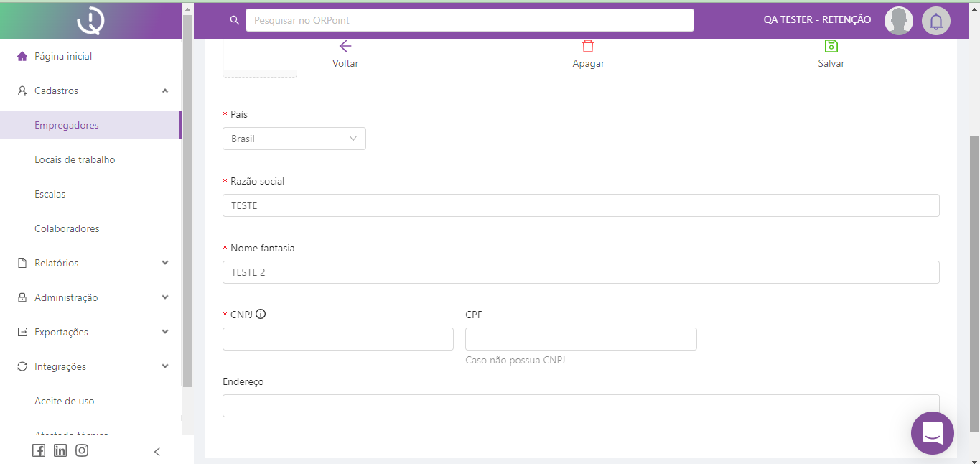The height and width of the screenshot is (464, 980).
Task: Open the LinkedIn page icon
Action: 60,450
